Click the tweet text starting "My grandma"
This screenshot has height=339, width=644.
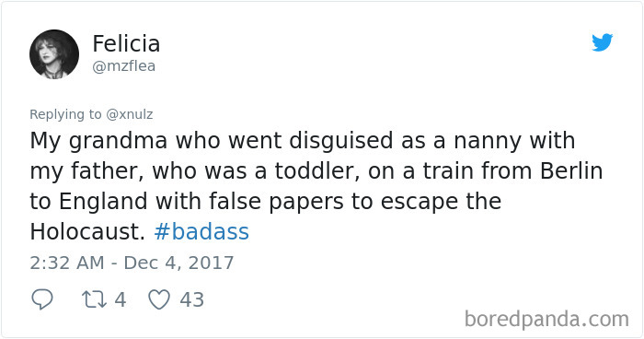pos(316,186)
